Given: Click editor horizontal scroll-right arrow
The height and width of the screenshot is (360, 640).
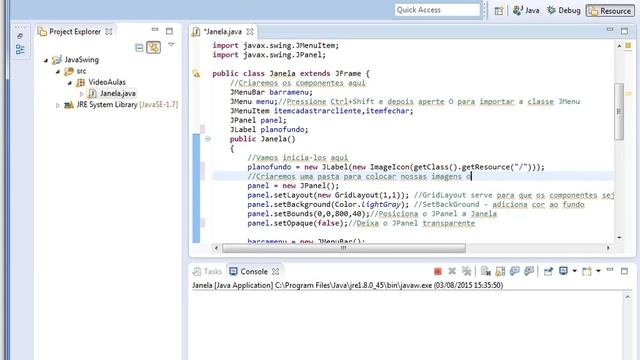Looking at the screenshot, I should (x=608, y=248).
